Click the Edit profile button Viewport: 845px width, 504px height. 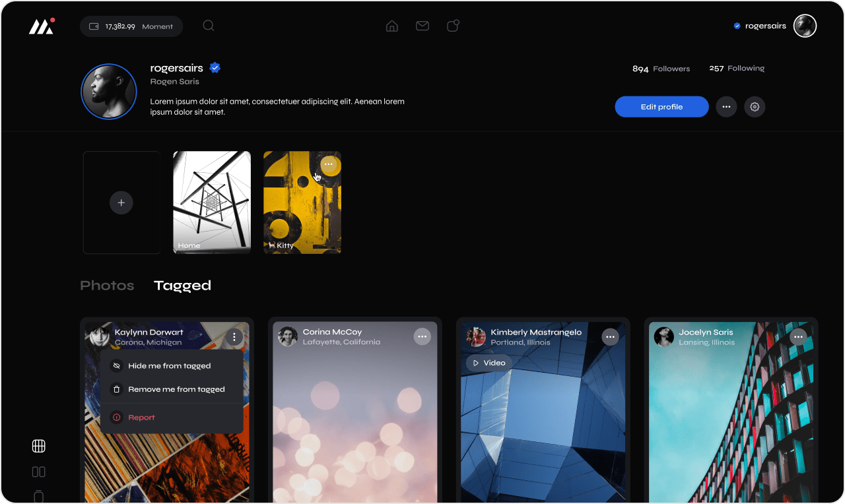pos(661,107)
